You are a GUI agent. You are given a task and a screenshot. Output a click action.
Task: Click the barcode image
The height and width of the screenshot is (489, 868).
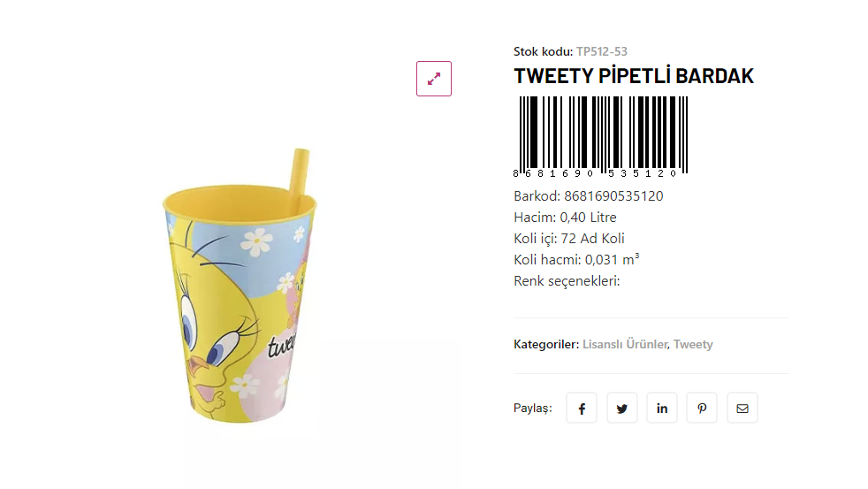(x=601, y=136)
